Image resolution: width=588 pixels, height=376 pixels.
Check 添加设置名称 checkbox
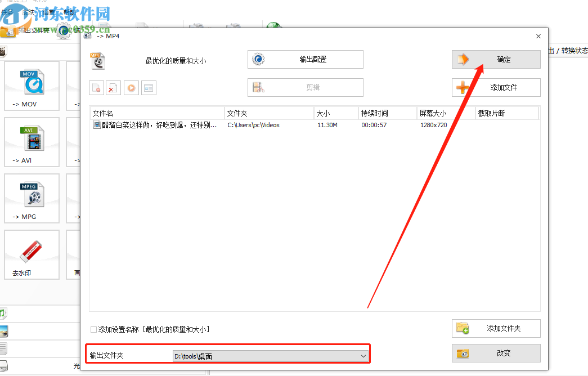coord(94,329)
